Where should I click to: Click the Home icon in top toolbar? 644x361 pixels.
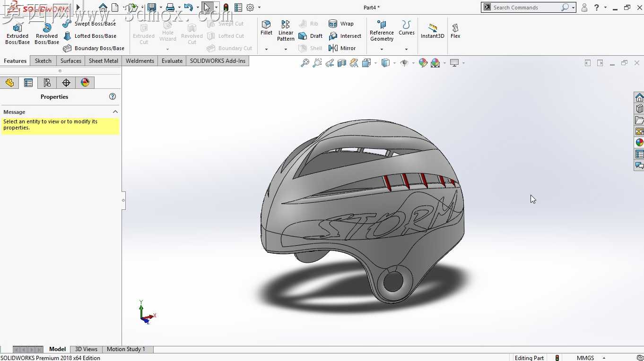[103, 8]
